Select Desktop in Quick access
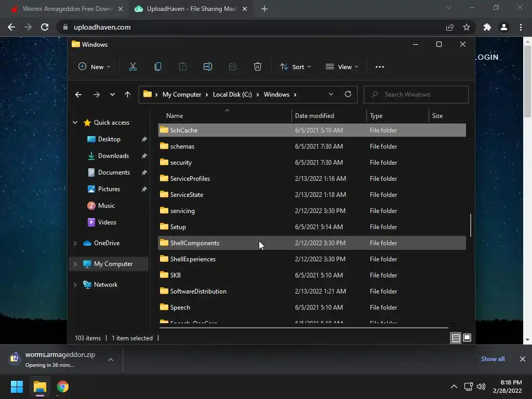Screen dimensions: 532x399 coord(109,139)
